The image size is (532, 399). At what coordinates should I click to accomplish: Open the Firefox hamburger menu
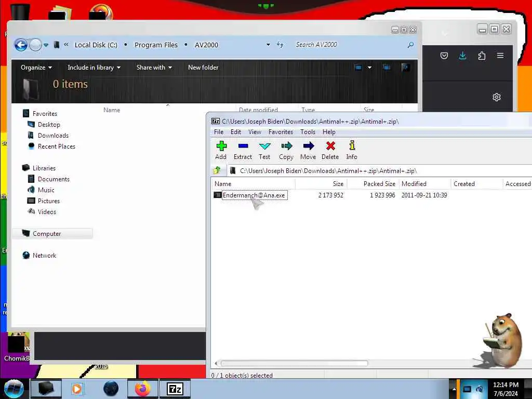[500, 55]
